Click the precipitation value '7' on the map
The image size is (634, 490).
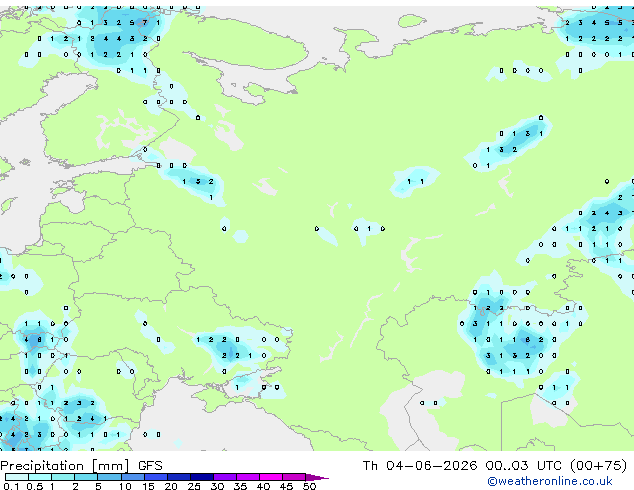[x=145, y=23]
